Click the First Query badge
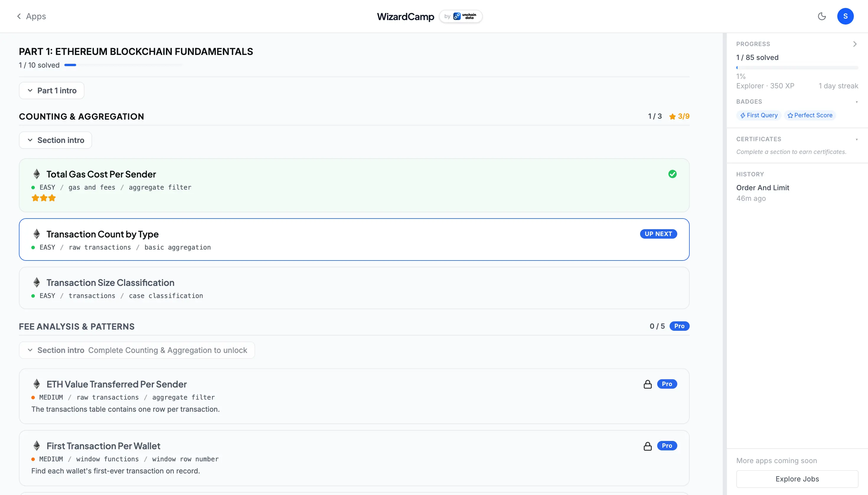 point(759,115)
